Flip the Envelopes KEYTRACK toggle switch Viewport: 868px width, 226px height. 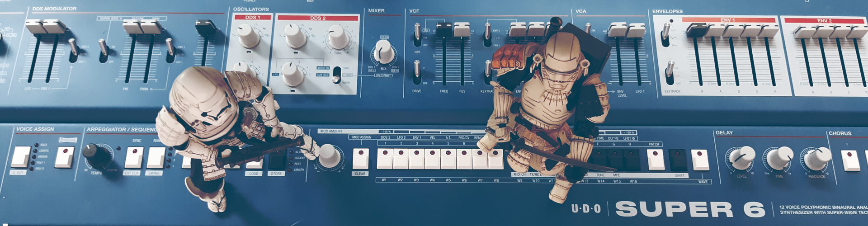[x=670, y=73]
